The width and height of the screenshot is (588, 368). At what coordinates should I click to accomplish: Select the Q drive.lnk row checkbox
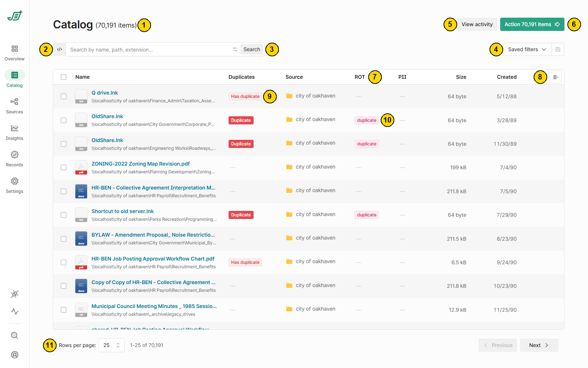tap(64, 96)
